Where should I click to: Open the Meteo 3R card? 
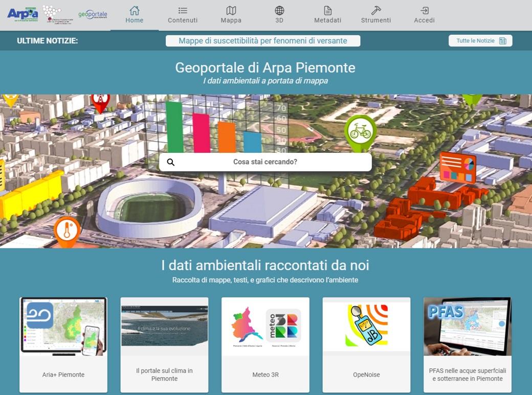pyautogui.click(x=265, y=344)
